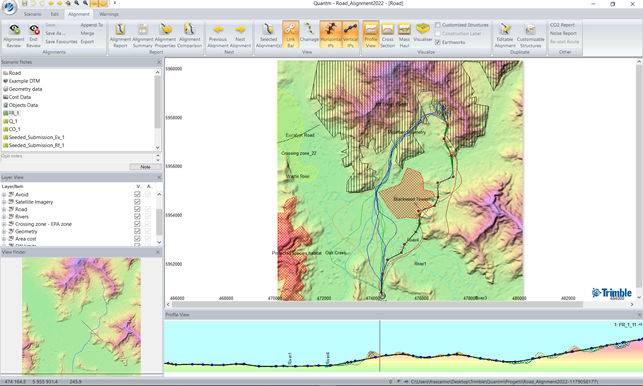Click Append To in Alignments group
The height and width of the screenshot is (386, 643).
point(91,25)
